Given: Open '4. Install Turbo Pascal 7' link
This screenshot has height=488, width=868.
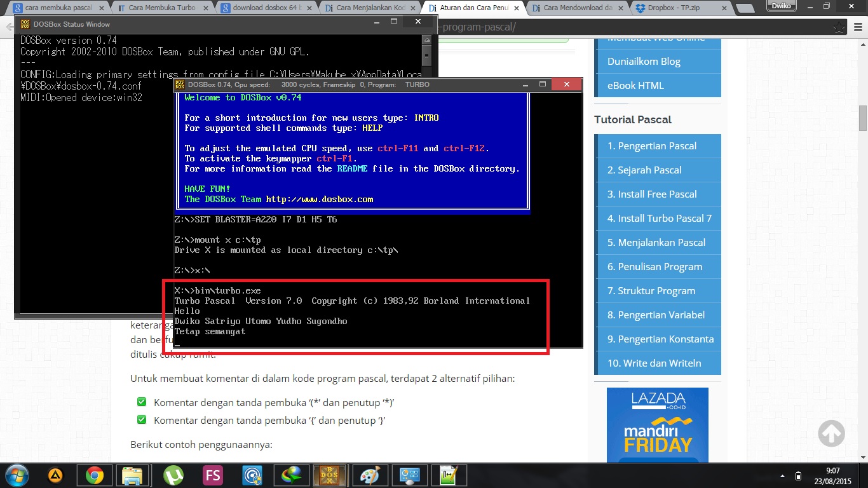Looking at the screenshot, I should pyautogui.click(x=657, y=219).
